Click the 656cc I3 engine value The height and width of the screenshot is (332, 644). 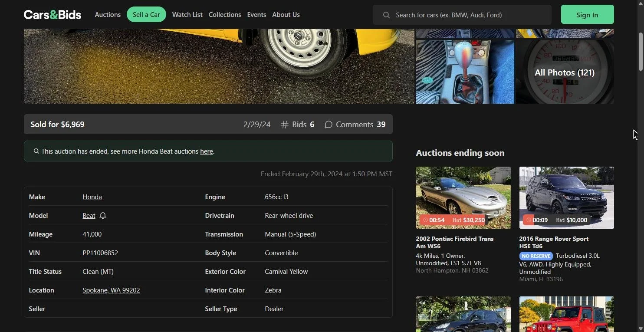276,197
